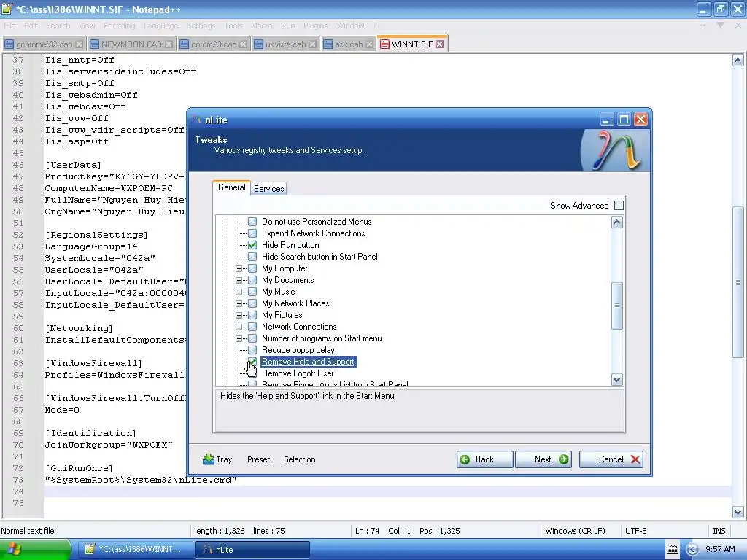Viewport: 747px width, 560px height.
Task: Open the gchromef32.cab tab in Notepad++
Action: 44,44
